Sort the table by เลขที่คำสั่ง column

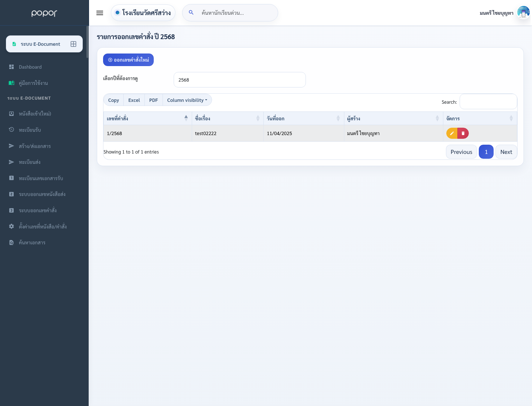coord(147,118)
